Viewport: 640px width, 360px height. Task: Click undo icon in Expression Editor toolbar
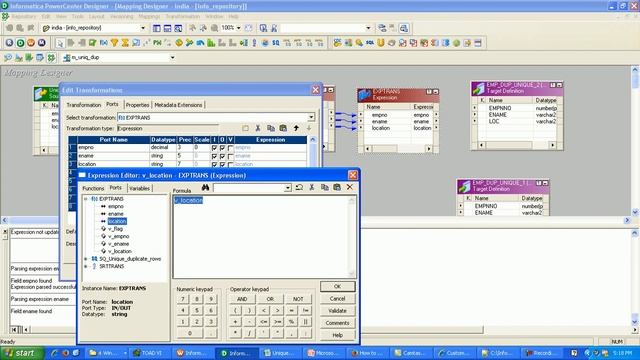[299, 187]
